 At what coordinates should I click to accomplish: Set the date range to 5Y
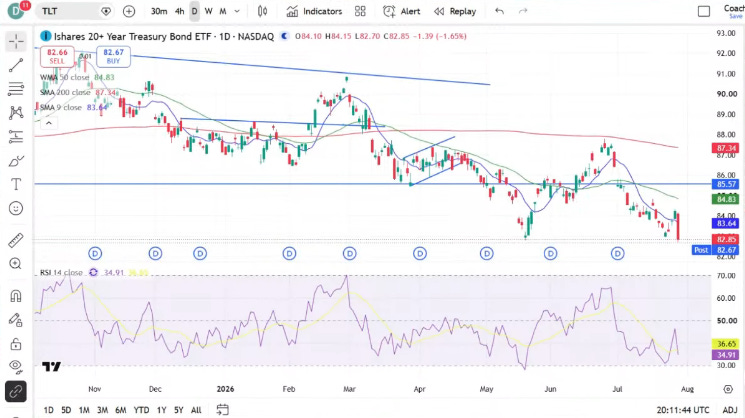click(179, 410)
